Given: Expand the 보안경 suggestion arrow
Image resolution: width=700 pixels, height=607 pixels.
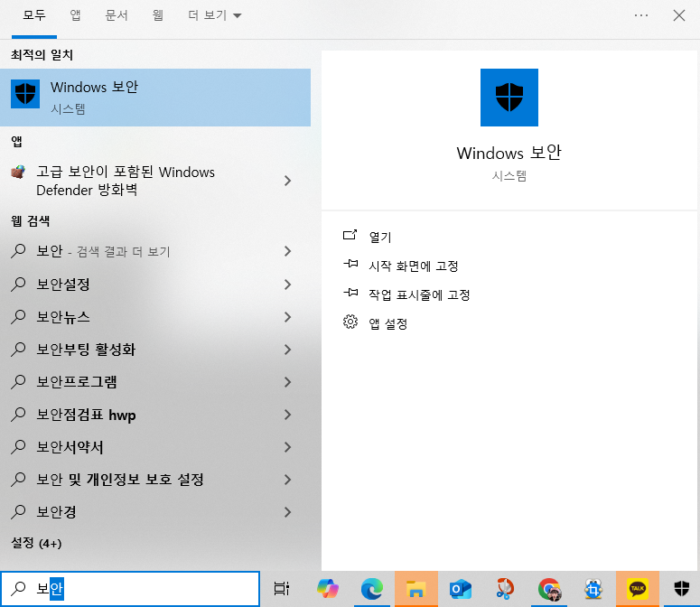Looking at the screenshot, I should click(287, 512).
